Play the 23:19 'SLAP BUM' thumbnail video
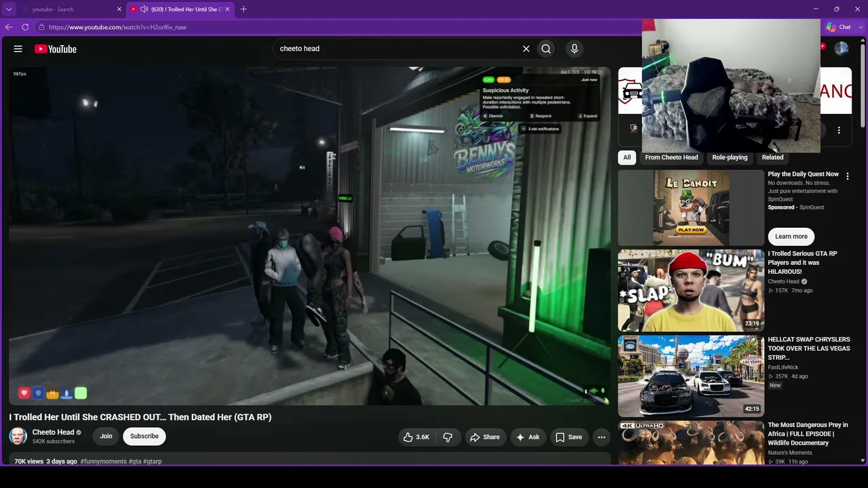 coord(691,291)
